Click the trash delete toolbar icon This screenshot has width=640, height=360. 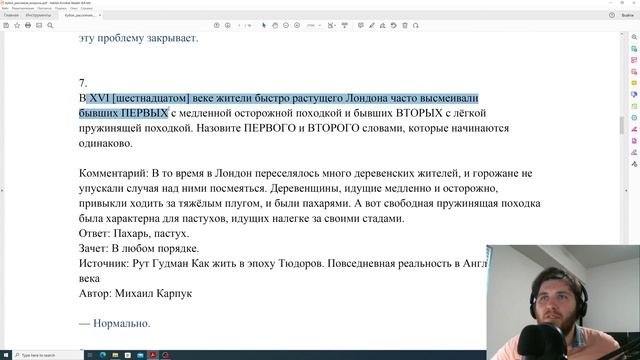pos(405,25)
